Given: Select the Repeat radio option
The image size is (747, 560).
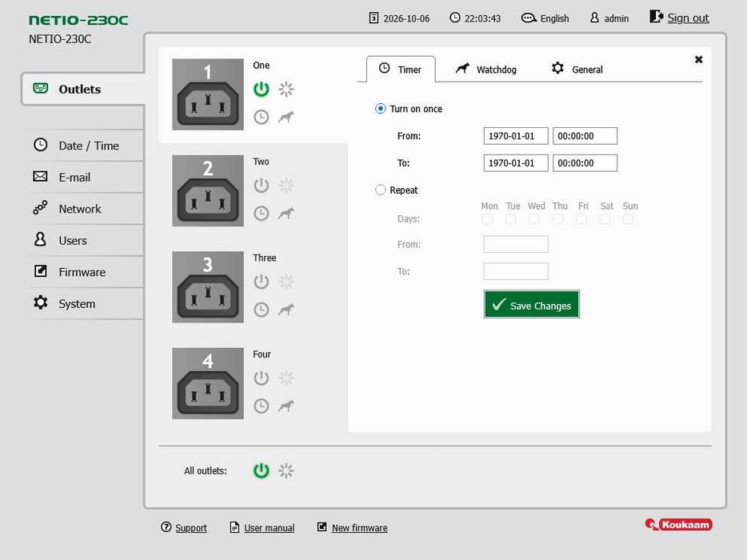Looking at the screenshot, I should click(x=380, y=190).
